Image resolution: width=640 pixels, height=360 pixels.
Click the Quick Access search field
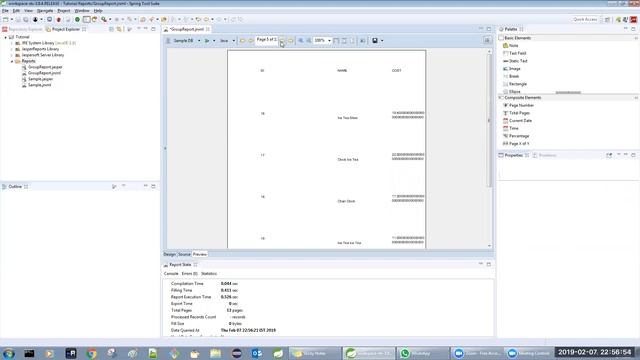585,20
